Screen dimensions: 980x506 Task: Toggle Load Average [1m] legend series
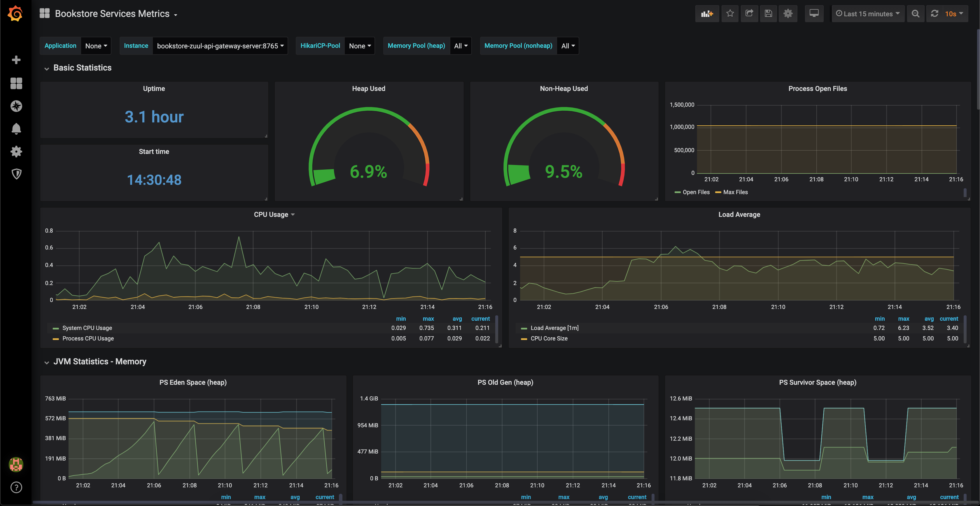pos(554,328)
